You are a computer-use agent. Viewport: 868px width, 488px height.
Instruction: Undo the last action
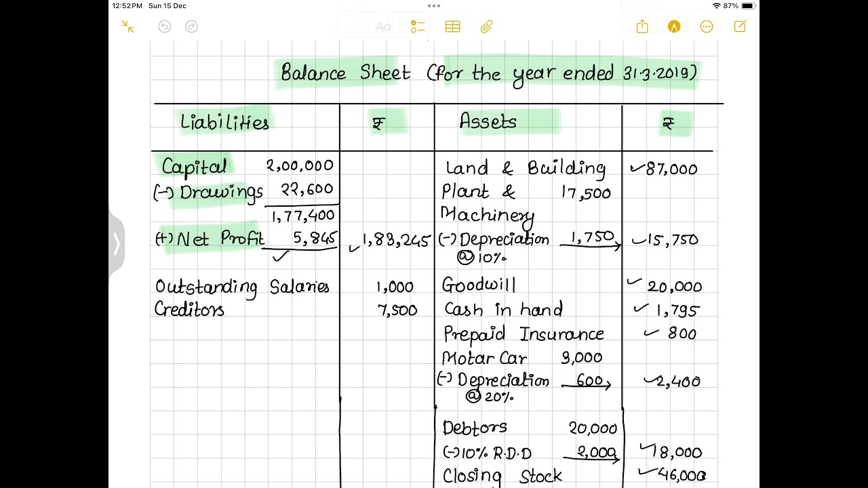(164, 26)
